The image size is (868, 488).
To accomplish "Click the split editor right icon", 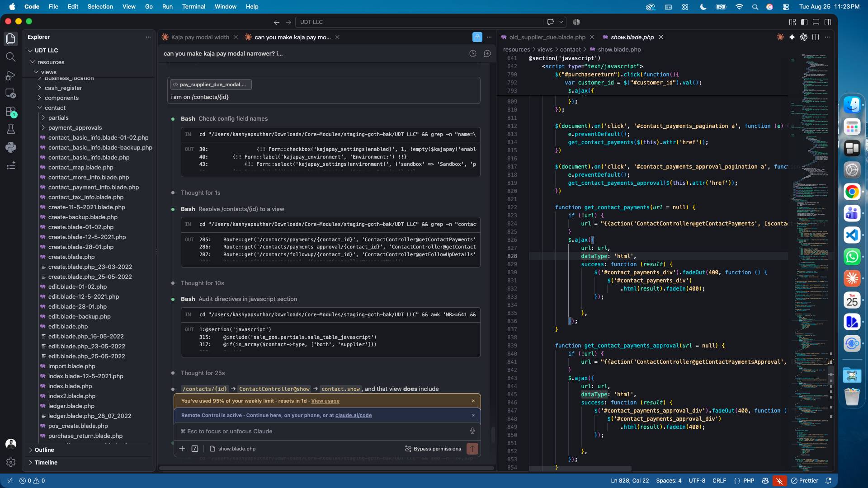I will pyautogui.click(x=816, y=37).
